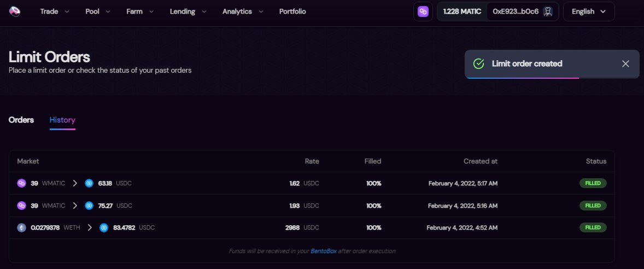Open the Polygon network selector icon
This screenshot has width=644, height=269.
pyautogui.click(x=423, y=11)
